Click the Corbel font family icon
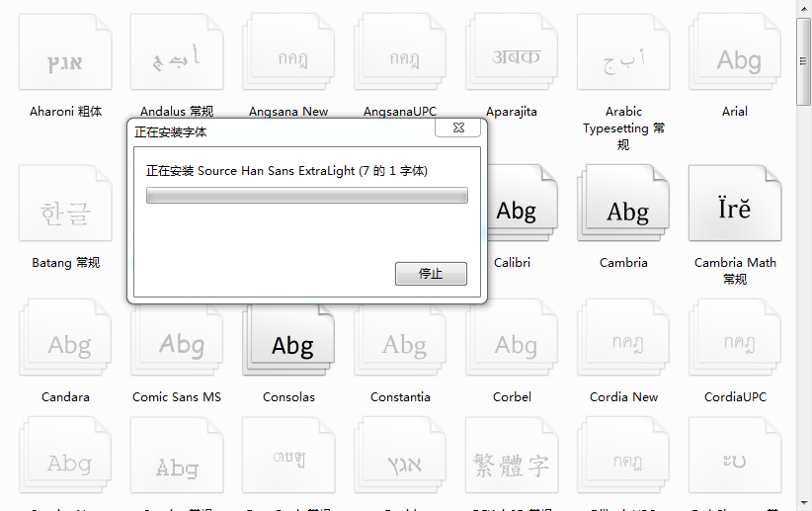The width and height of the screenshot is (812, 511). click(512, 337)
